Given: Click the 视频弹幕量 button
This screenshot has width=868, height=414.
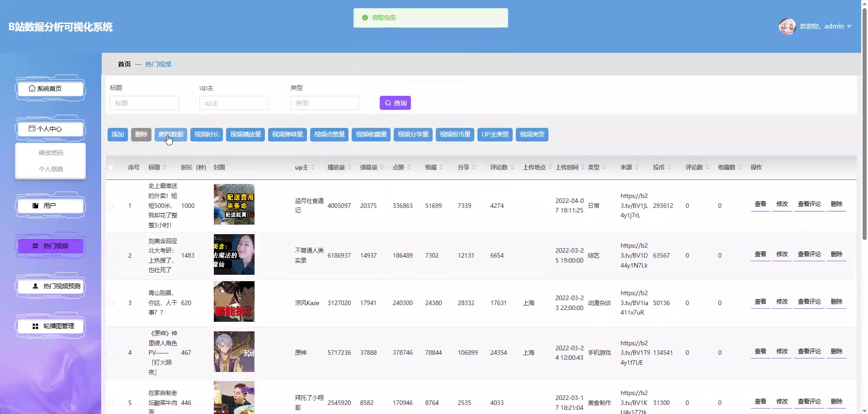Looking at the screenshot, I should click(288, 135).
